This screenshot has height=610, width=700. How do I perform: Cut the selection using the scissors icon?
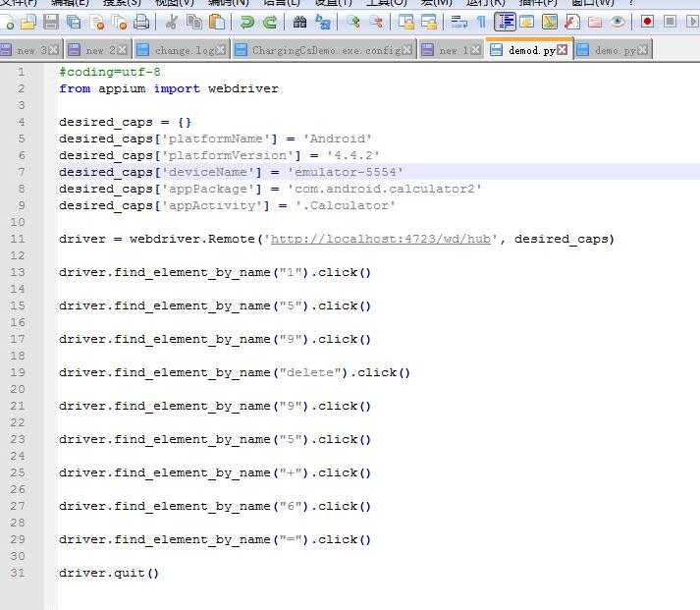(x=171, y=22)
